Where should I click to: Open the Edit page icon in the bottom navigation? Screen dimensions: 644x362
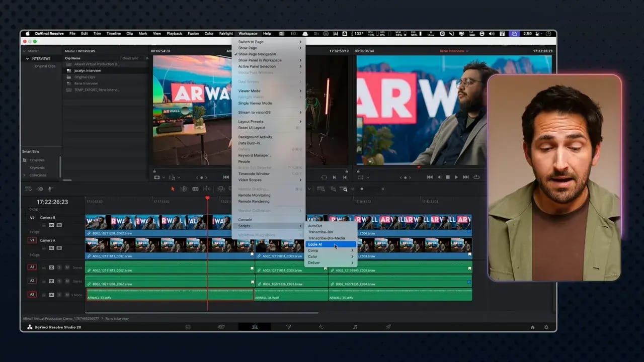pos(255,327)
